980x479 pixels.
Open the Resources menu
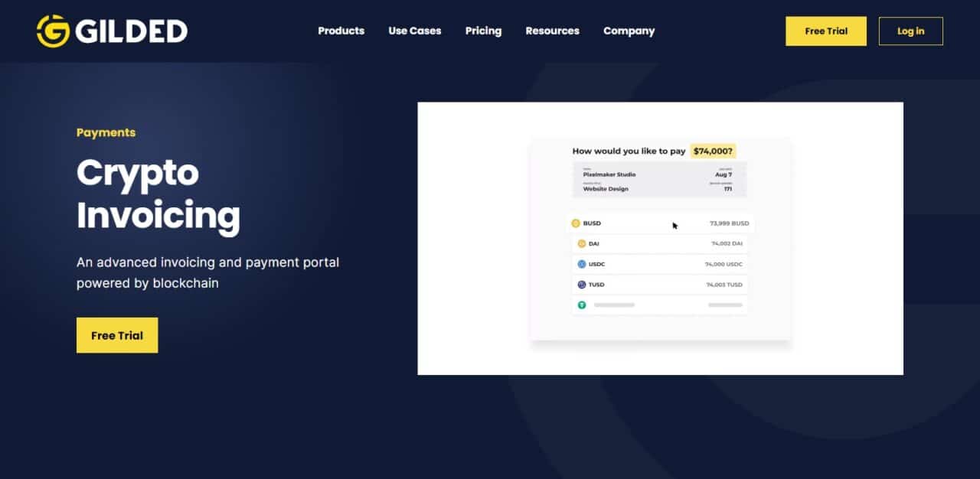coord(552,31)
